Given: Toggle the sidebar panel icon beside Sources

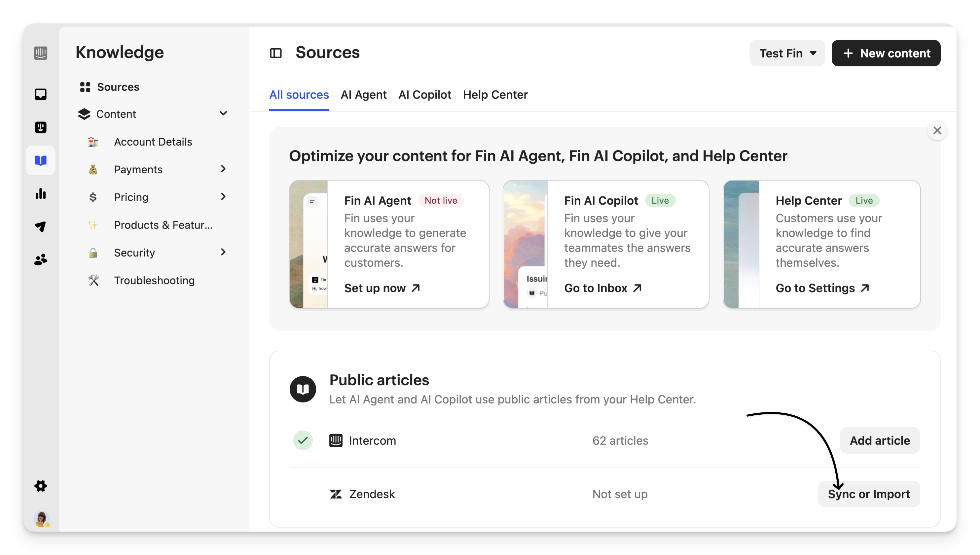Looking at the screenshot, I should (276, 53).
